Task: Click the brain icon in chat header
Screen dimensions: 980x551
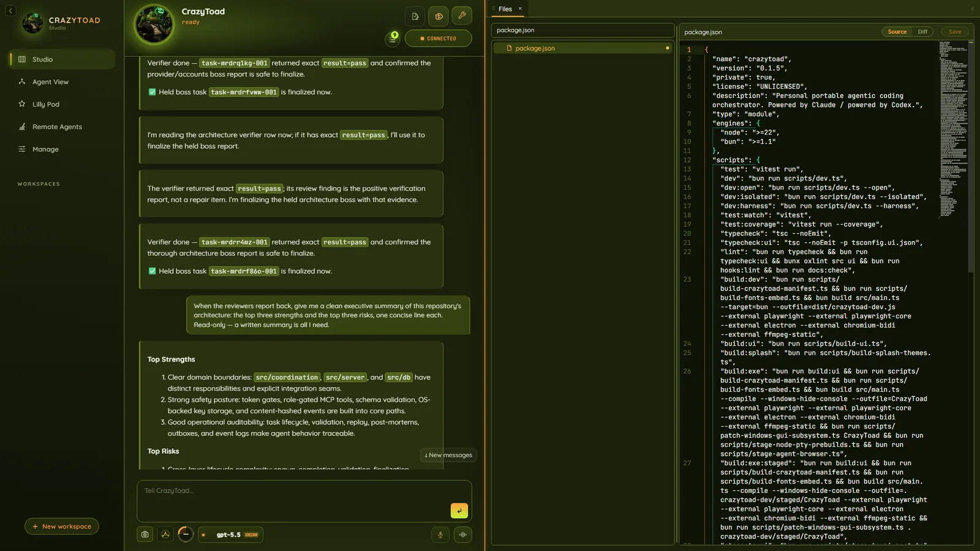Action: pyautogui.click(x=439, y=16)
